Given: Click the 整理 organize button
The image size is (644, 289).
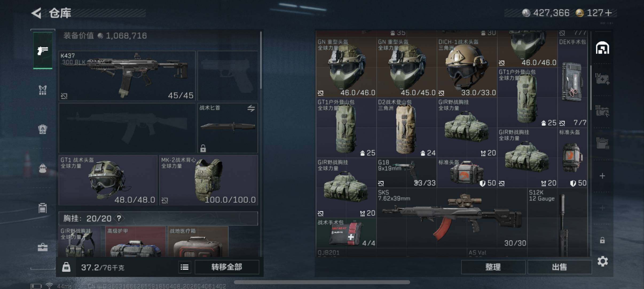Looking at the screenshot, I should (x=493, y=267).
